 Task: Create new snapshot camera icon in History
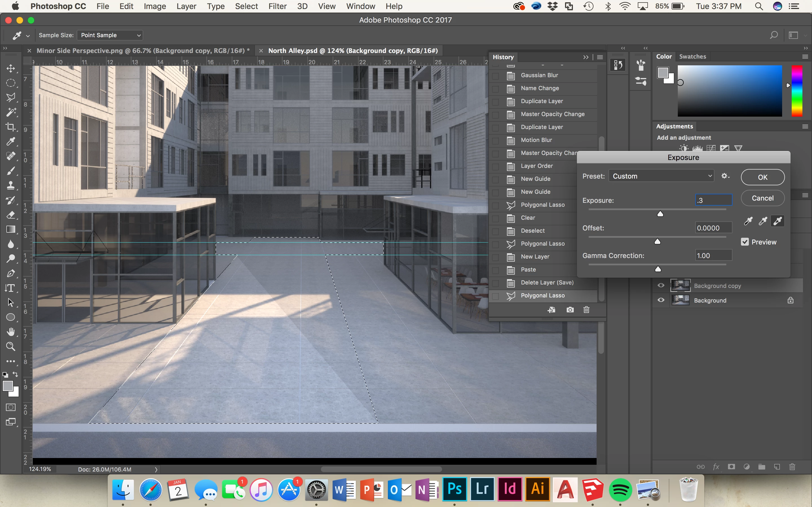[x=570, y=310]
